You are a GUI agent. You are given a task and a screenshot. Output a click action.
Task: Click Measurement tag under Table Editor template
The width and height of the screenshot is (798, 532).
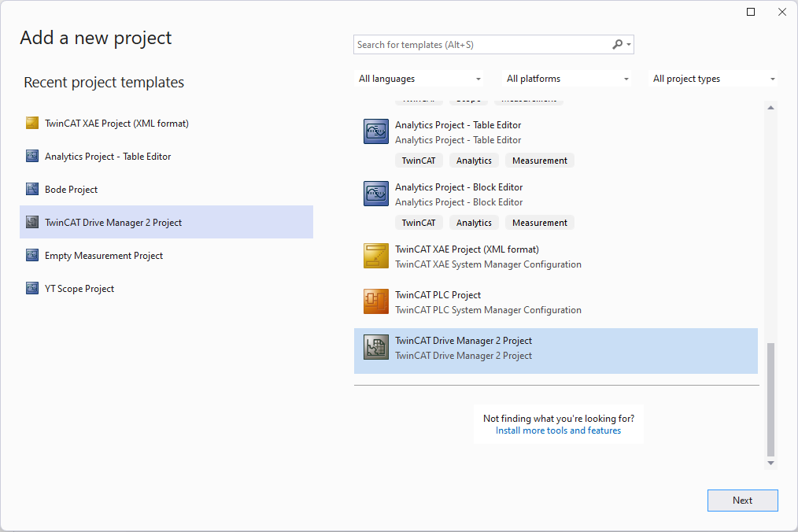539,161
